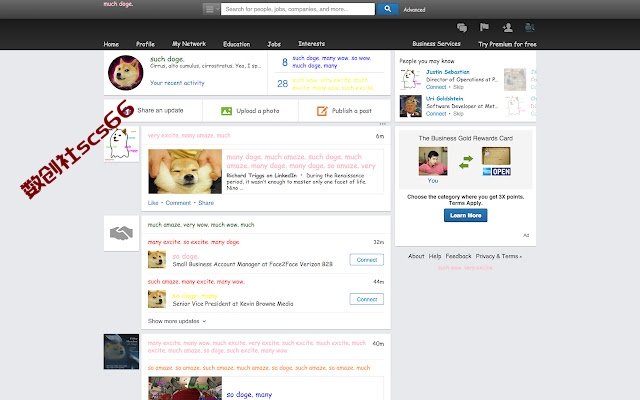Image resolution: width=640 pixels, height=400 pixels.
Task: Click the 'so doge. many' yellow name link
Action: click(195, 296)
